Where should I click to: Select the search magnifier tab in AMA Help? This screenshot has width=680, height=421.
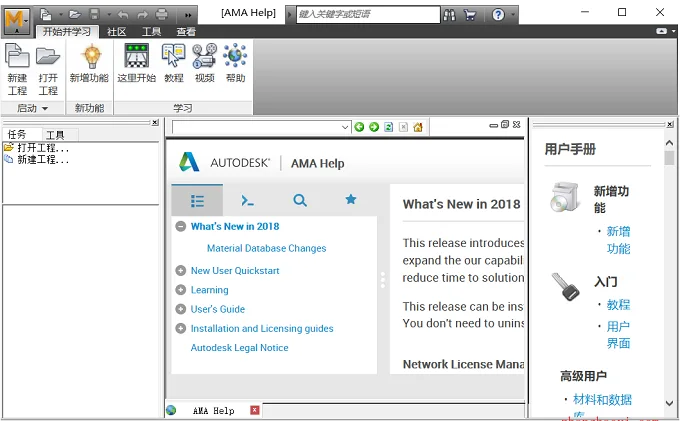(x=300, y=200)
